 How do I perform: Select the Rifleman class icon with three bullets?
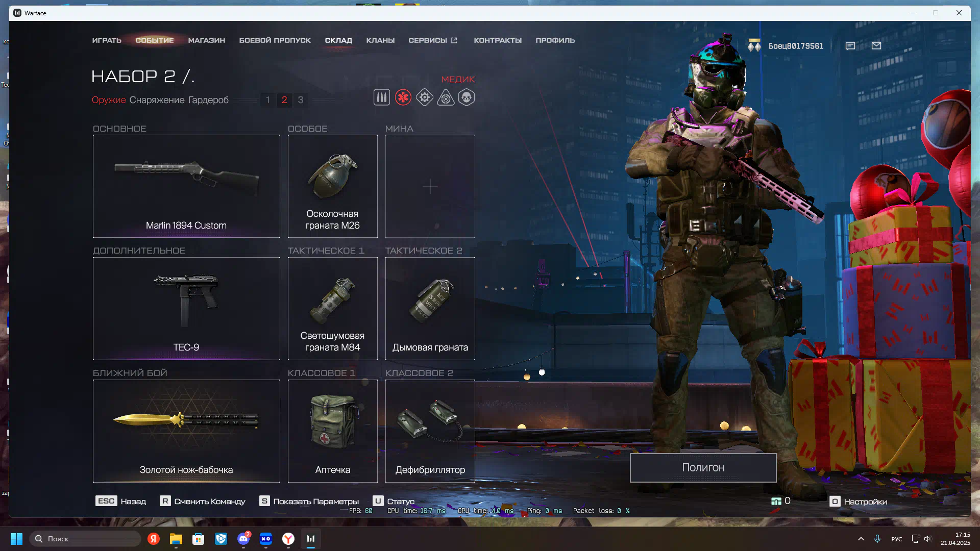coord(381,97)
